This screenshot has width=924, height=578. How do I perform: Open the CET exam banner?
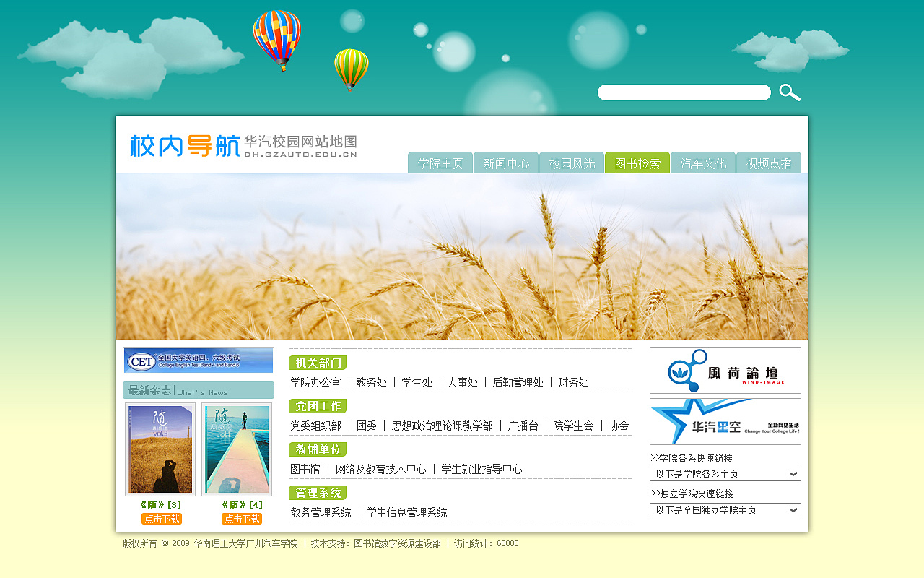pos(199,361)
